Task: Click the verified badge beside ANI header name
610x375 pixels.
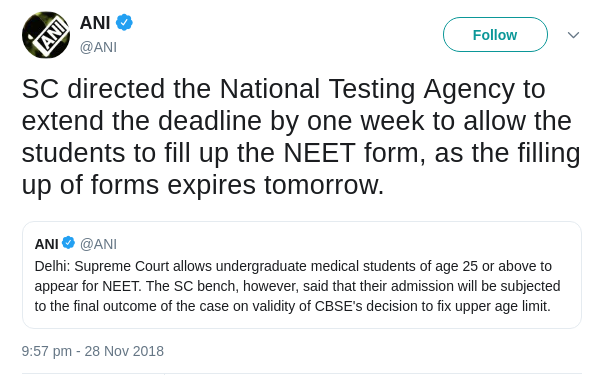Action: (124, 23)
